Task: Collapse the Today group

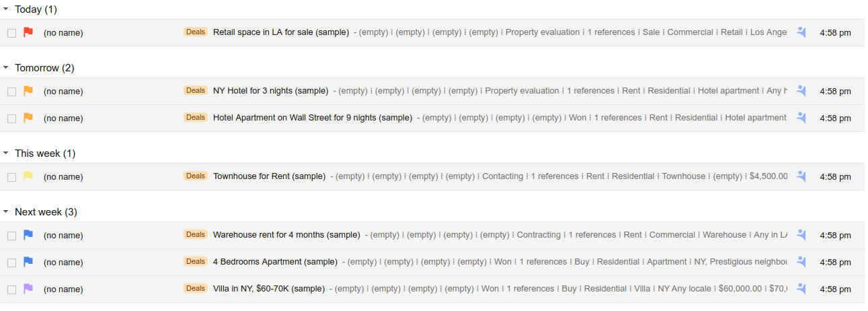Action: pos(6,9)
